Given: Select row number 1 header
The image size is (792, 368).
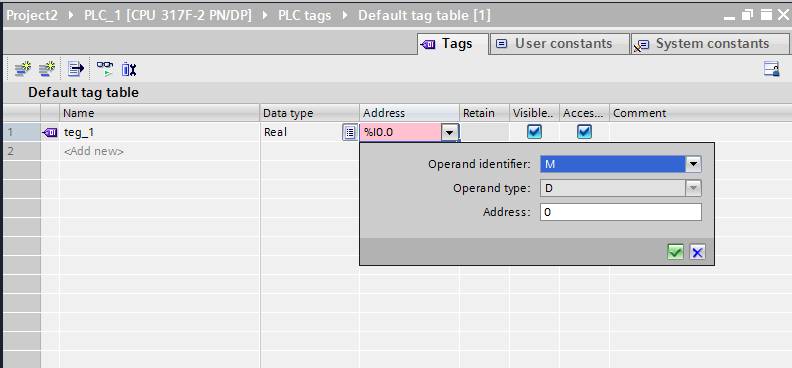Looking at the screenshot, I should (x=21, y=132).
